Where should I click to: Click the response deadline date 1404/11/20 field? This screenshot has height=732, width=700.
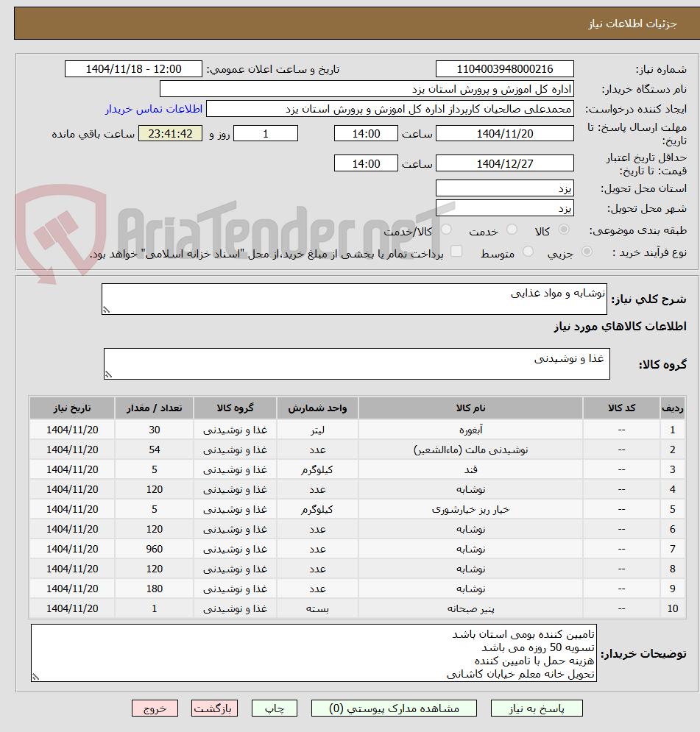click(x=504, y=133)
